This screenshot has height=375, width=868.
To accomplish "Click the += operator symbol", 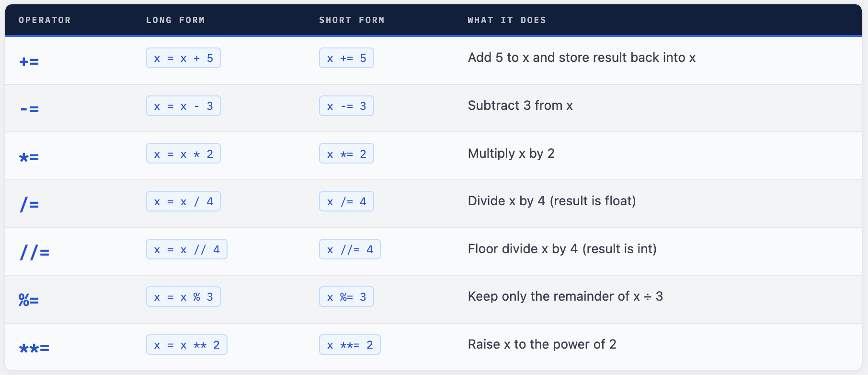I will [29, 61].
